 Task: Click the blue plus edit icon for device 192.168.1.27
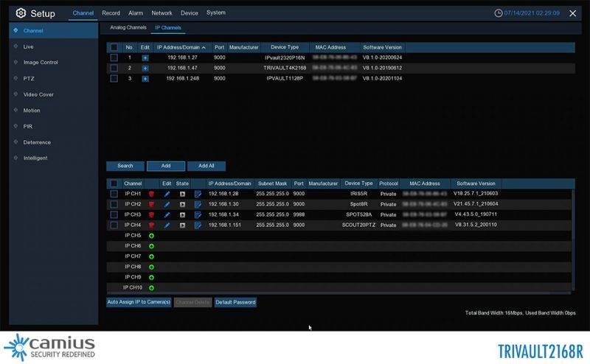coord(145,57)
